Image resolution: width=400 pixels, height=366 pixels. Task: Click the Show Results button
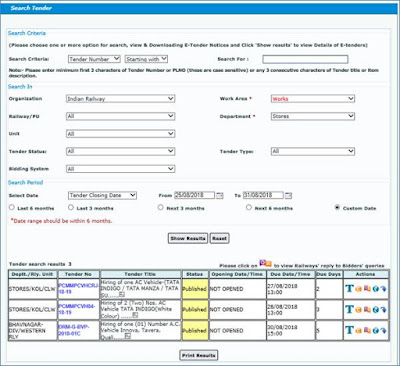click(188, 238)
